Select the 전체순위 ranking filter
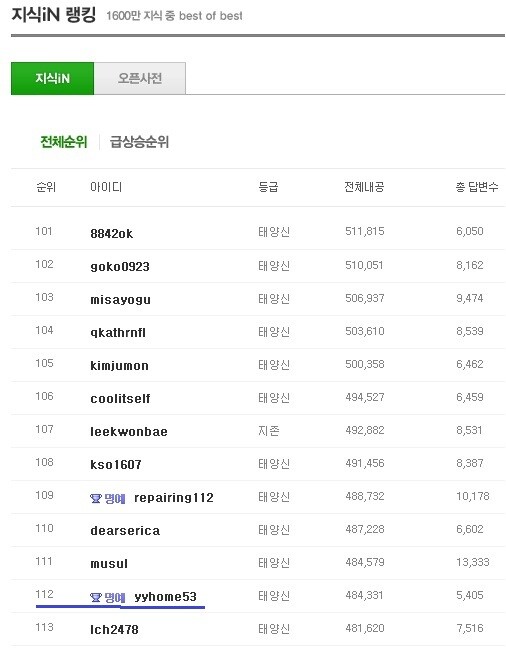Screen dimensions: 506x650 coord(63,142)
